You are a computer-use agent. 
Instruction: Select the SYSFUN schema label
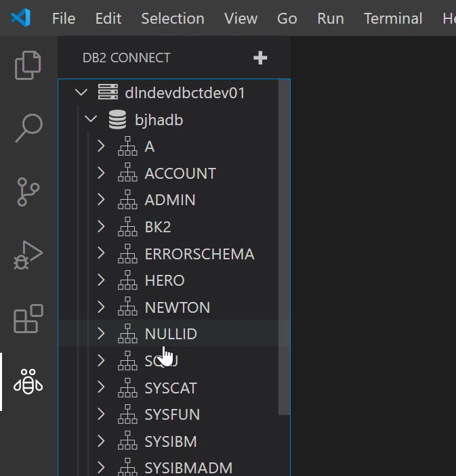point(172,414)
